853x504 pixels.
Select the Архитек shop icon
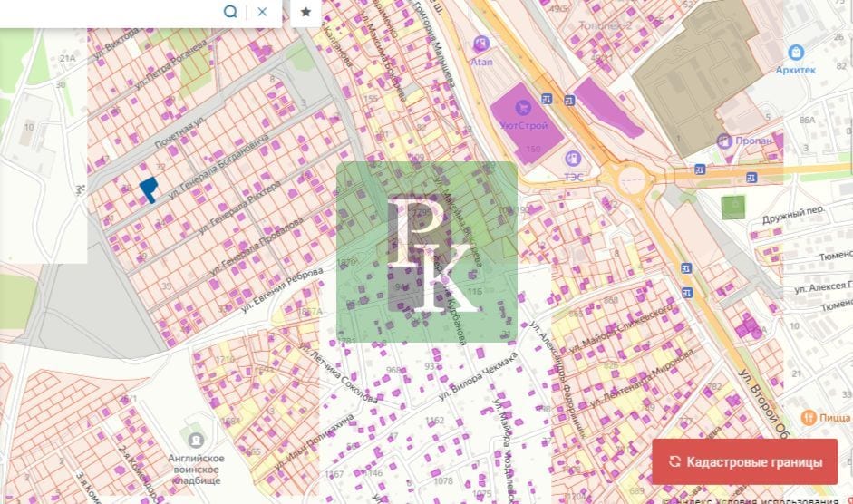[796, 53]
